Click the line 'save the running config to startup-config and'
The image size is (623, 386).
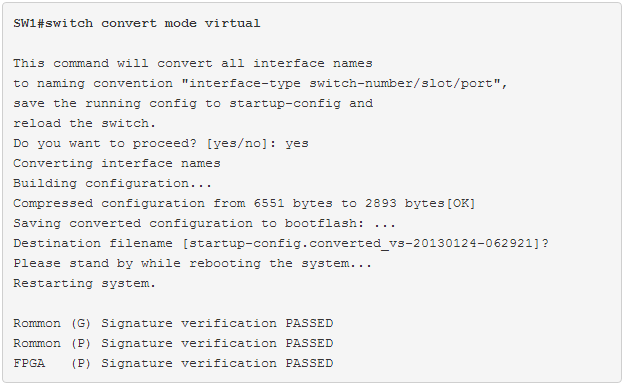(193, 104)
